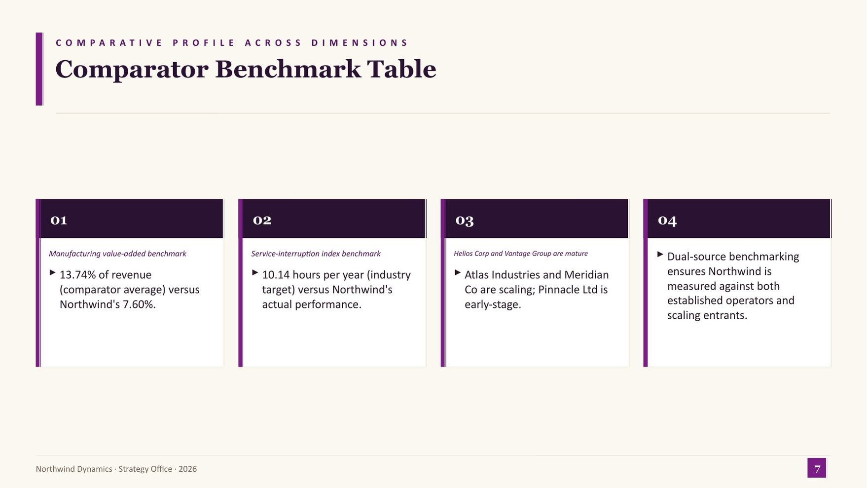Click the purple page number 7 badge
868x488 pixels.
click(818, 468)
